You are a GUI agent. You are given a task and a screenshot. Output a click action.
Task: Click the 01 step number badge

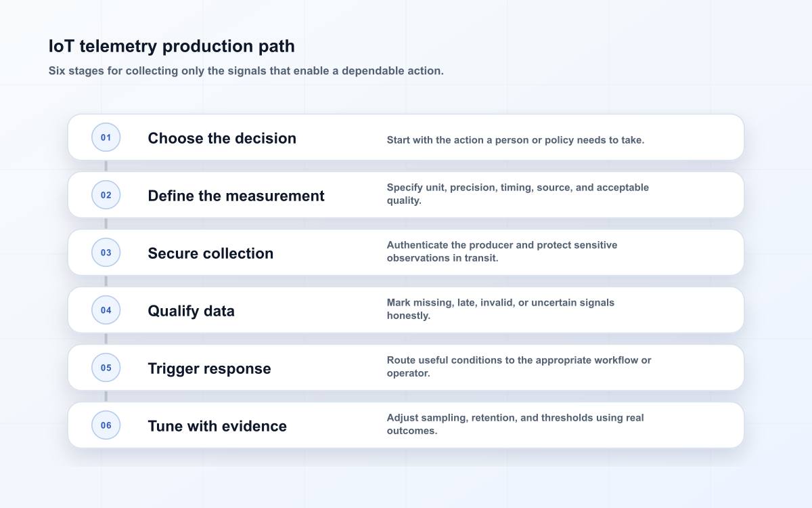[x=106, y=137]
